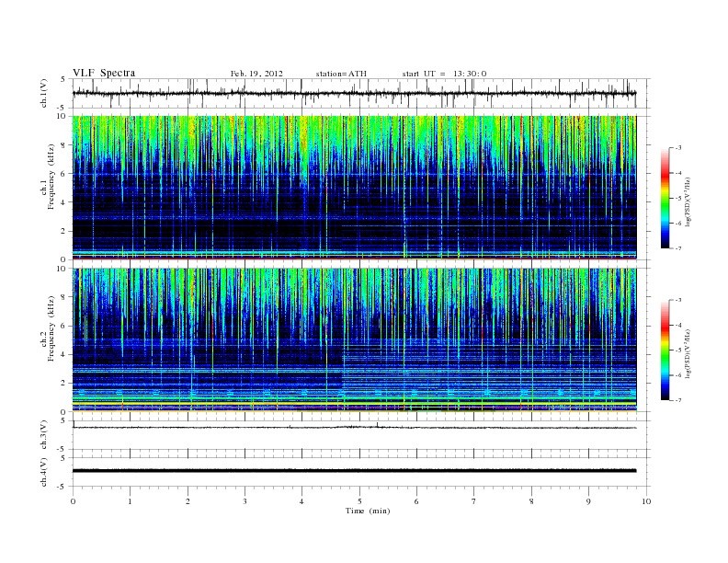This screenshot has height=563, width=728.
Task: Click the '-3' label on ch.1 colorbar
Action: click(677, 148)
